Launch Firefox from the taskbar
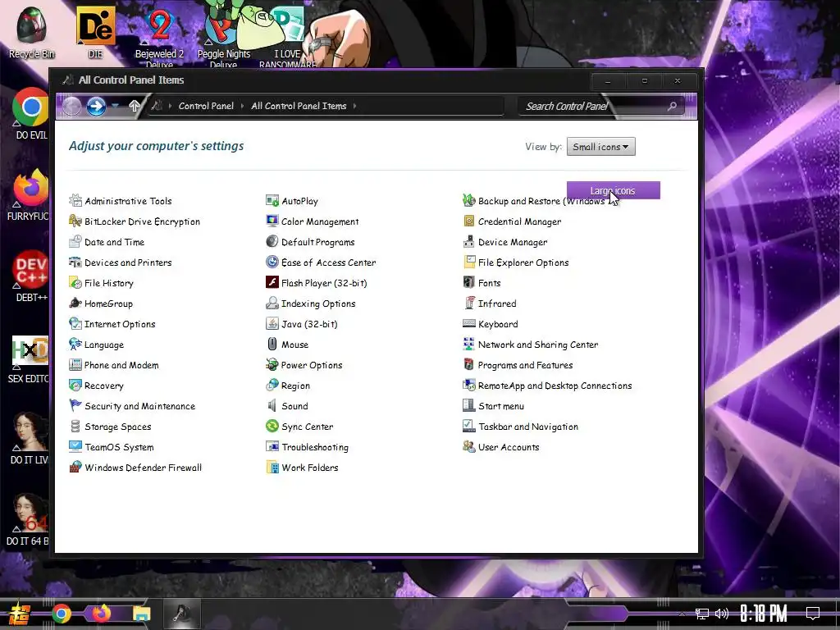This screenshot has height=630, width=840. point(102,613)
